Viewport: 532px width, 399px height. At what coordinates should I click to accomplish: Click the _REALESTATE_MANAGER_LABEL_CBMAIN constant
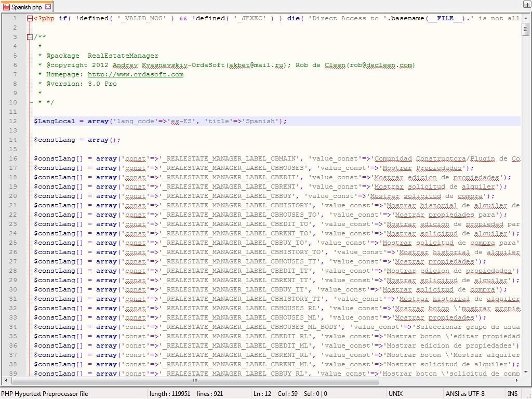229,158
